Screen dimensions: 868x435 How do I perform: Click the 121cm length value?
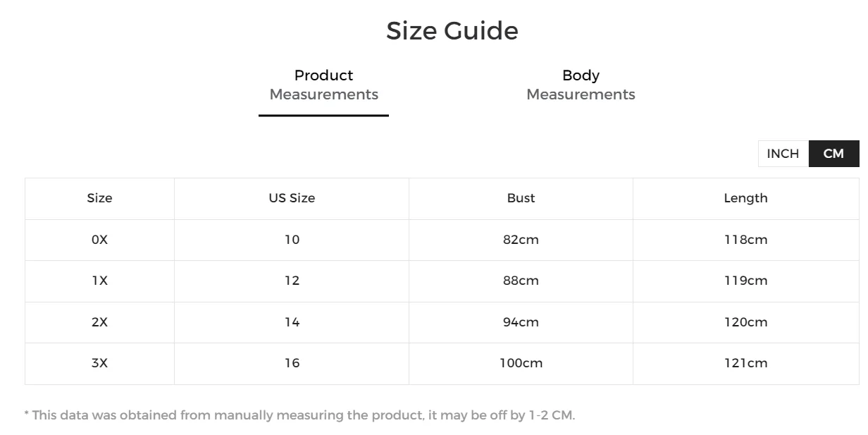tap(745, 363)
